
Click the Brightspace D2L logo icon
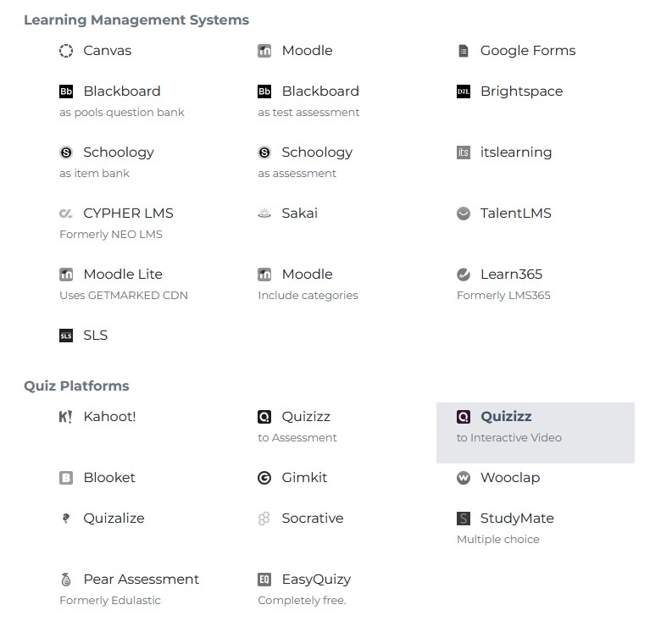pyautogui.click(x=464, y=92)
